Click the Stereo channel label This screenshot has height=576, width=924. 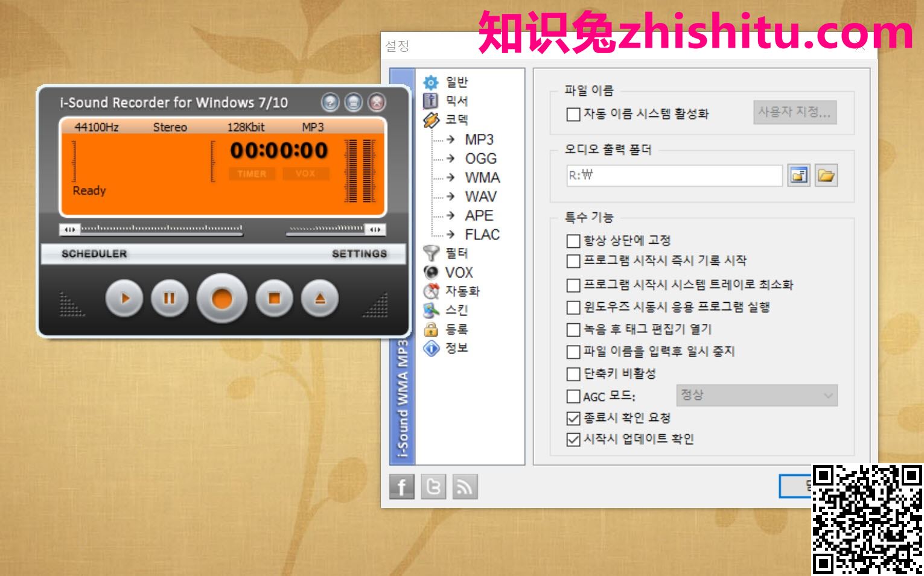tap(170, 127)
